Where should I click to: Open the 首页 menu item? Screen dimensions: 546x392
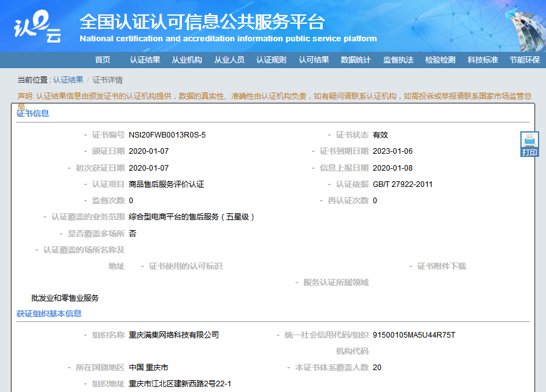pos(103,60)
